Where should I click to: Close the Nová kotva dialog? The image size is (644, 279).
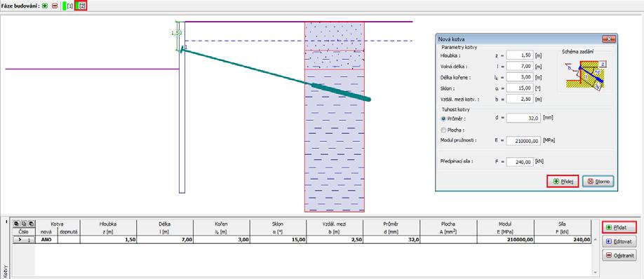click(x=608, y=39)
